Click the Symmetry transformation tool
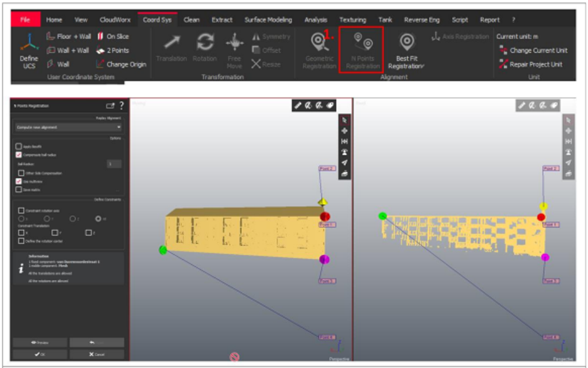 pos(271,37)
